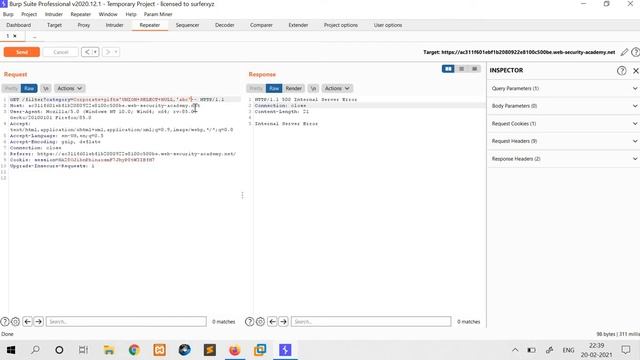
Task: Go forward to the next request in history
Action: tap(108, 52)
